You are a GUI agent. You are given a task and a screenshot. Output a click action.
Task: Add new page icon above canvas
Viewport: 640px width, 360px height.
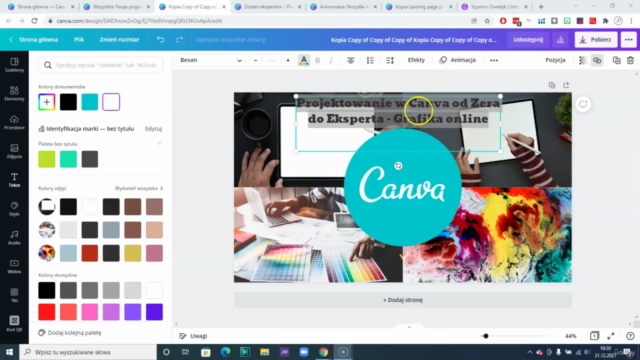tap(566, 85)
